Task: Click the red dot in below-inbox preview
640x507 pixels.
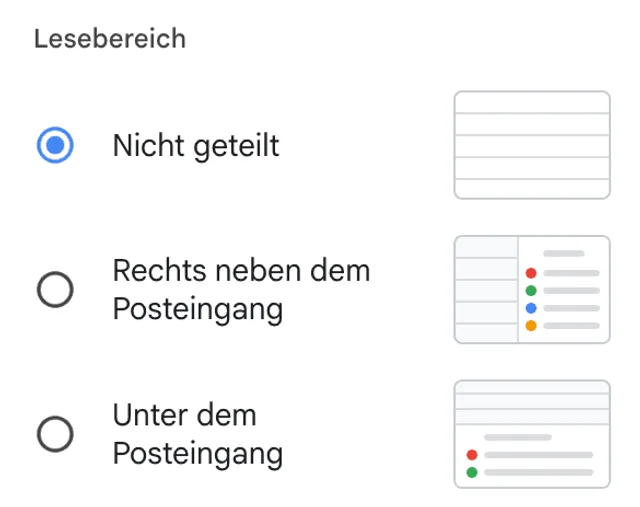Action: click(x=473, y=454)
